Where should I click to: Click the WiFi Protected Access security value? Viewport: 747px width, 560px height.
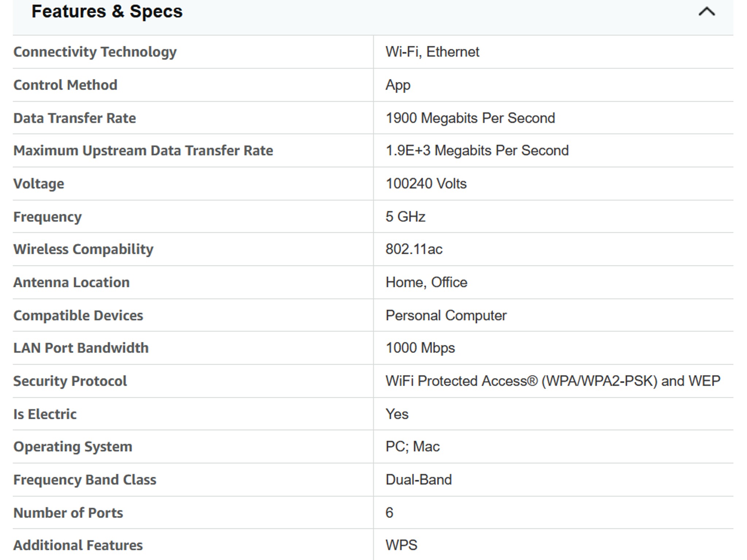coord(552,381)
